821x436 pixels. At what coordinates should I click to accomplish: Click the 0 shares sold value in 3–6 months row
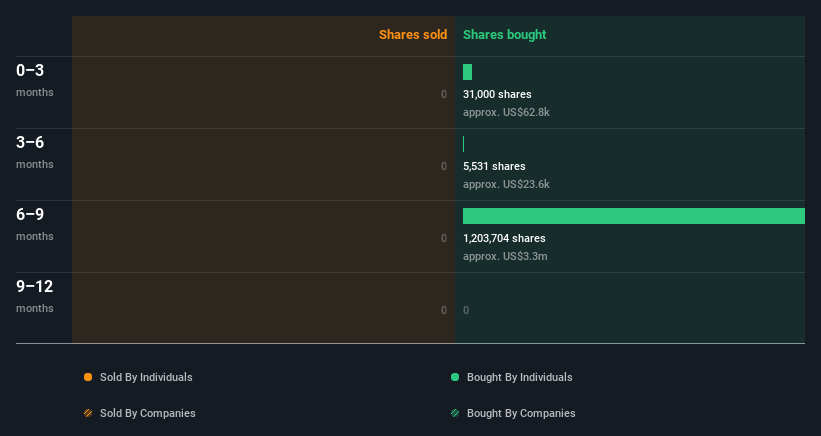(444, 166)
